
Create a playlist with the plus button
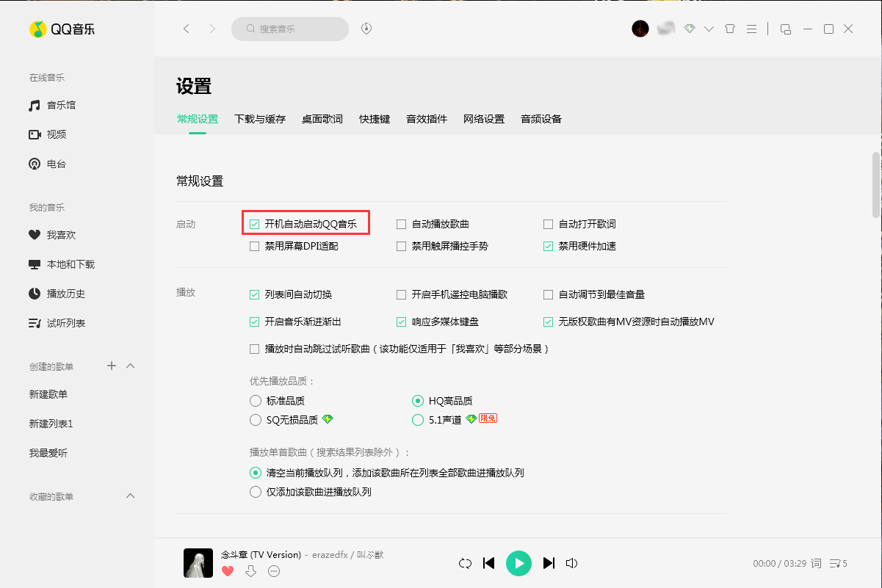[111, 365]
